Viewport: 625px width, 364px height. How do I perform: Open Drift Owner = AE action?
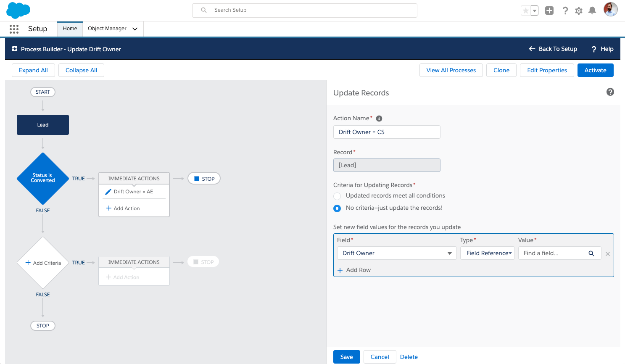tap(134, 192)
